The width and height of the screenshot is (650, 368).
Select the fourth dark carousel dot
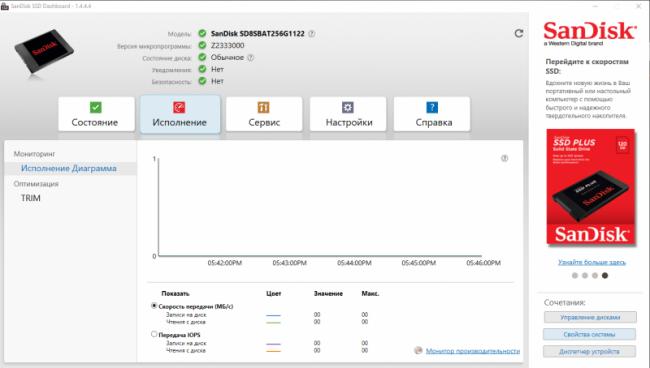605,276
